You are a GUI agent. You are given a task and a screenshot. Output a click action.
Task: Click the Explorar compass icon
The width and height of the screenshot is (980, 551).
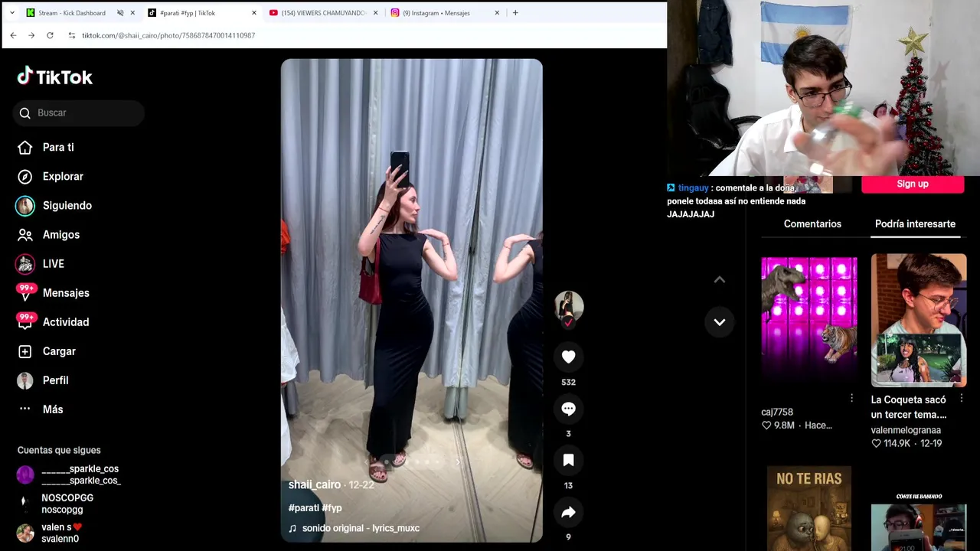click(x=25, y=177)
